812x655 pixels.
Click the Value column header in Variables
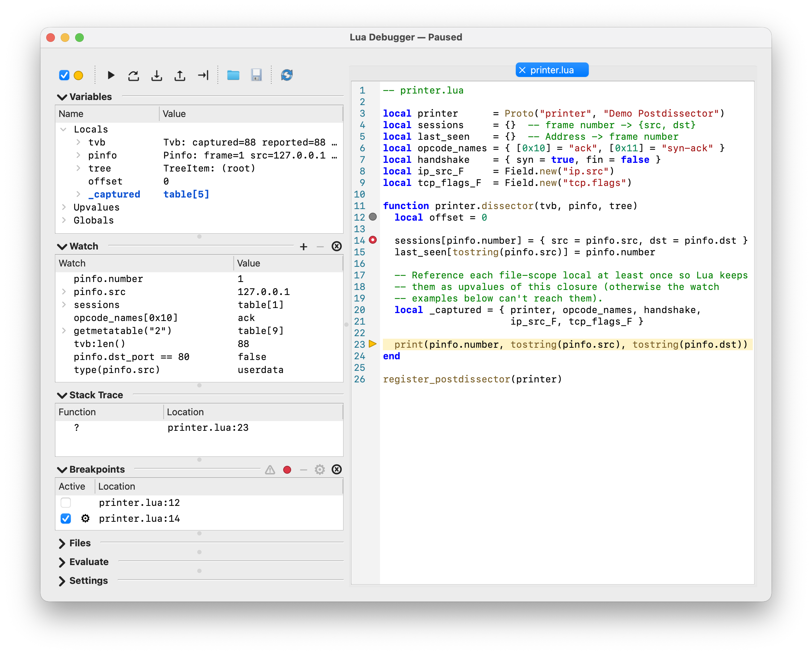251,114
